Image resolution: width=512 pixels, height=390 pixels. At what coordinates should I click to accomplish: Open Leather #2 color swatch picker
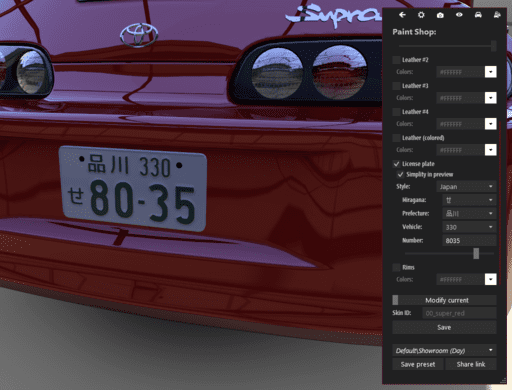(490, 72)
